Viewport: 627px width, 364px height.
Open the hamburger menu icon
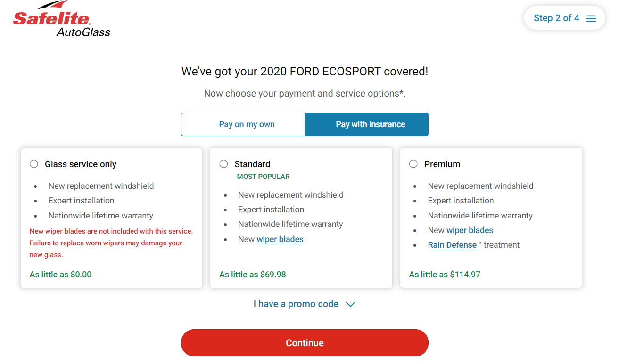pos(591,18)
